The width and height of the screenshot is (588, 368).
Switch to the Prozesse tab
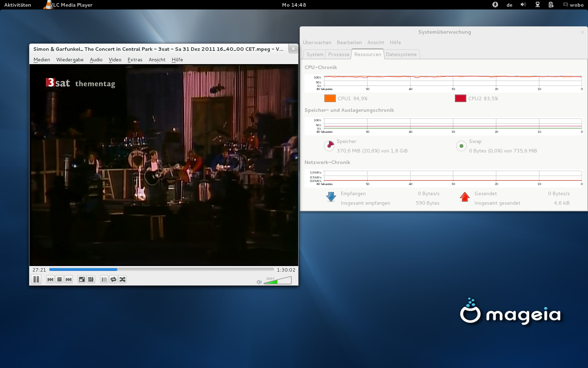click(338, 54)
